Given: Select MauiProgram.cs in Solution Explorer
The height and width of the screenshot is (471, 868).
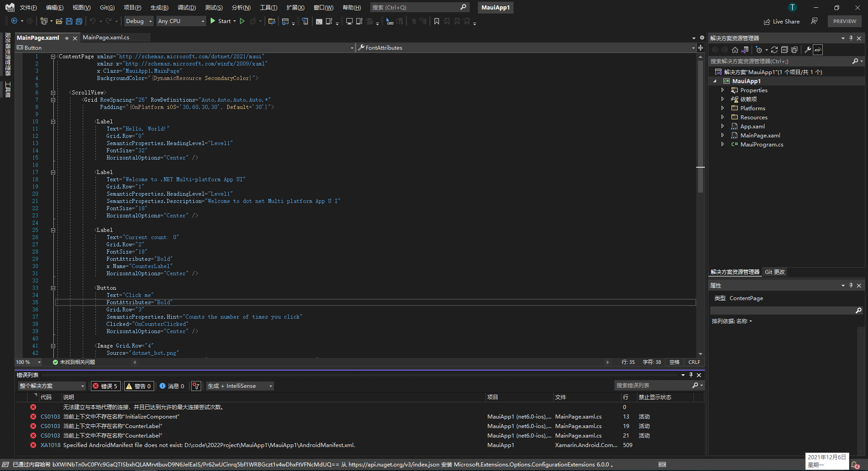Looking at the screenshot, I should pyautogui.click(x=762, y=144).
